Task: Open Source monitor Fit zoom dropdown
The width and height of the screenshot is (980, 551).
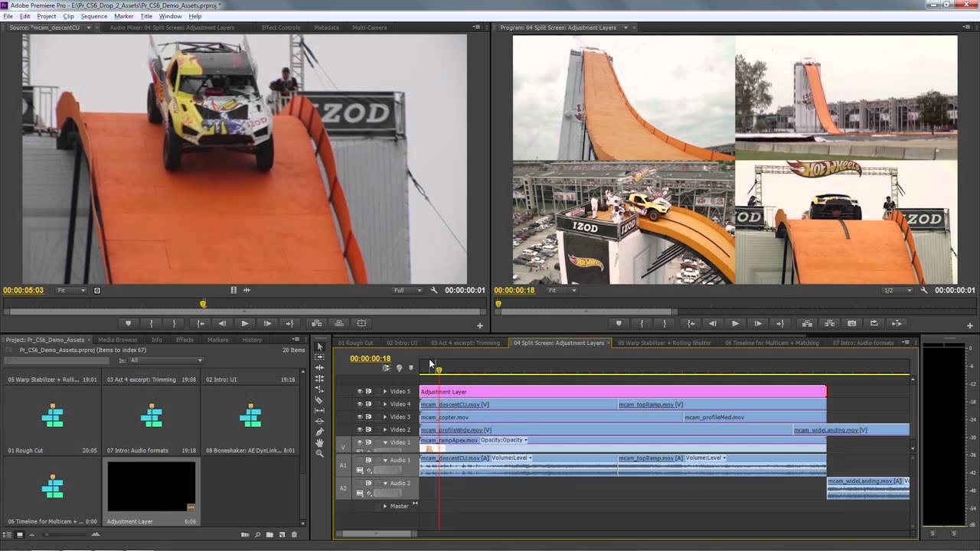Action: (x=72, y=291)
